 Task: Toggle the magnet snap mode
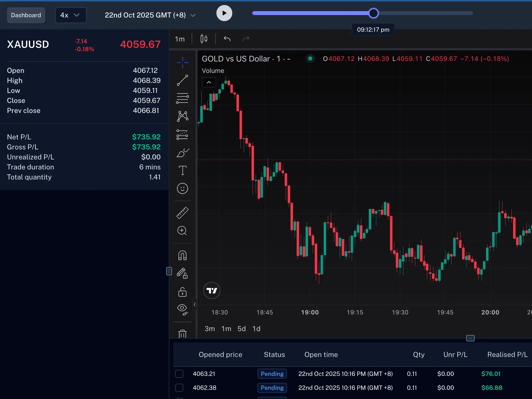pyautogui.click(x=182, y=255)
